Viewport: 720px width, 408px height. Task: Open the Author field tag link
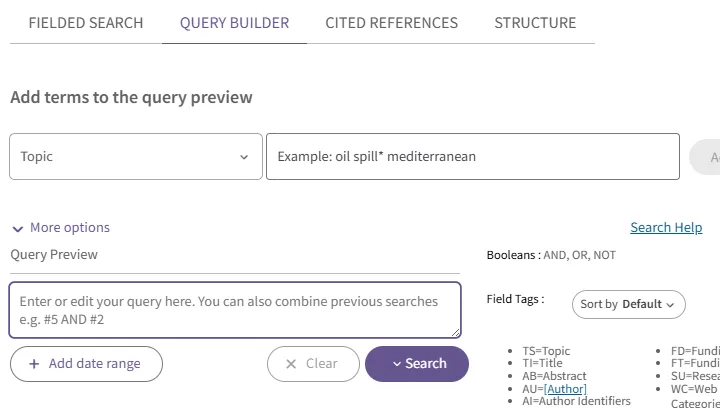coord(565,389)
